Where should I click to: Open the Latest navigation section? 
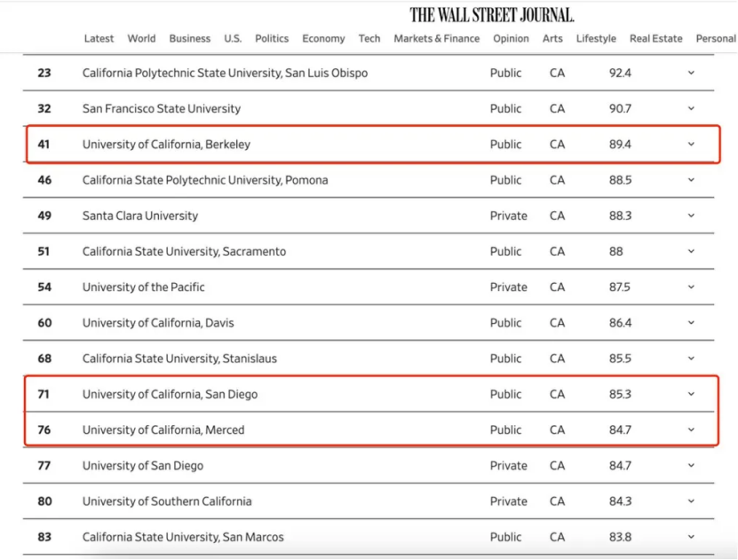[99, 38]
